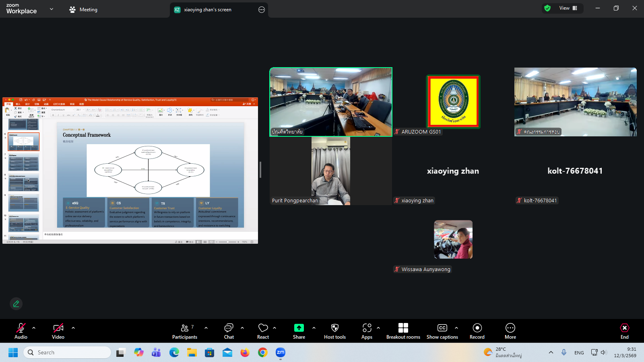Viewport: 644px width, 362px height.
Task: Click the green Share screen button
Action: point(299,331)
